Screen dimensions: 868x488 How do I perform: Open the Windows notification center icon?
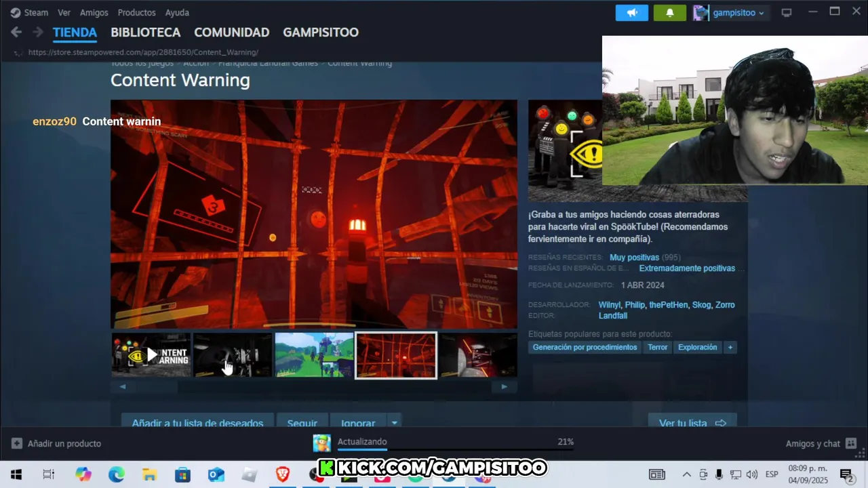[846, 475]
